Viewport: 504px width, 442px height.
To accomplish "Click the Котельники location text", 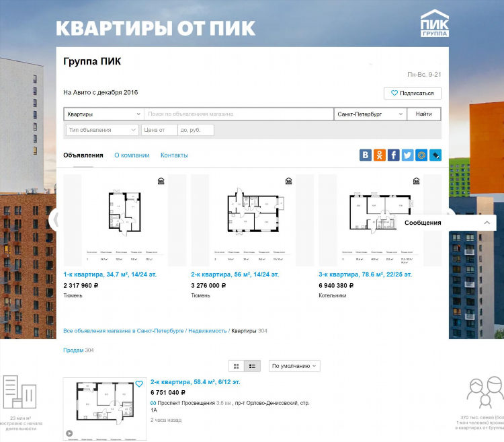I will click(333, 295).
